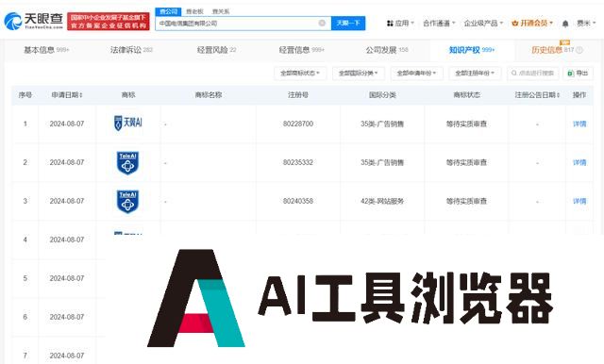Viewport: 604px width, 364px height.
Task: Click the Tianyancha logo icon
Action: click(x=12, y=21)
